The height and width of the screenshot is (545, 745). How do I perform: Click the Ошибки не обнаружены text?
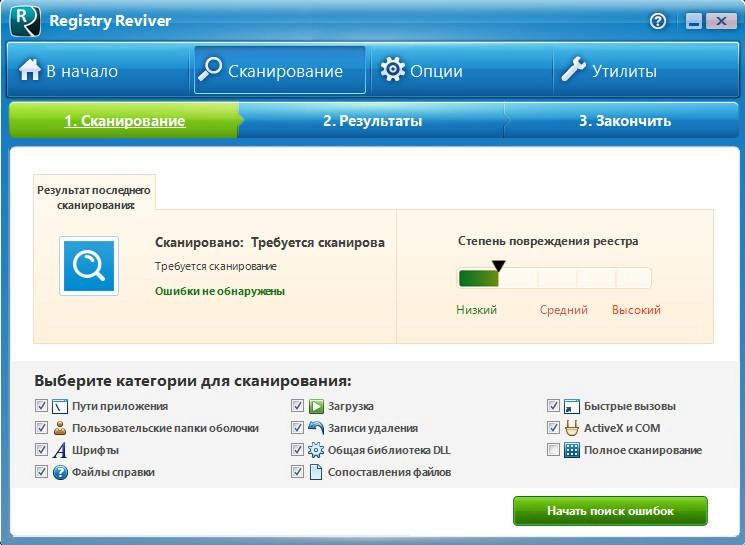[x=220, y=291]
